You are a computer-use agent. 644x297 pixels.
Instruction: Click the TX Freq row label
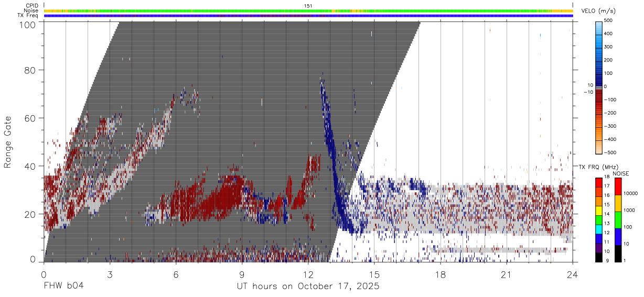28,15
